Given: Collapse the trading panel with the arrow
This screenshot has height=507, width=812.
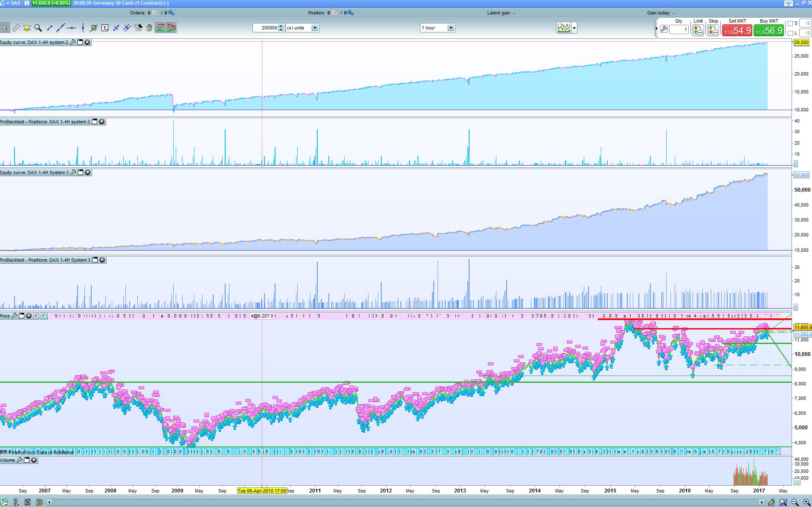Looking at the screenshot, I should pos(656,29).
